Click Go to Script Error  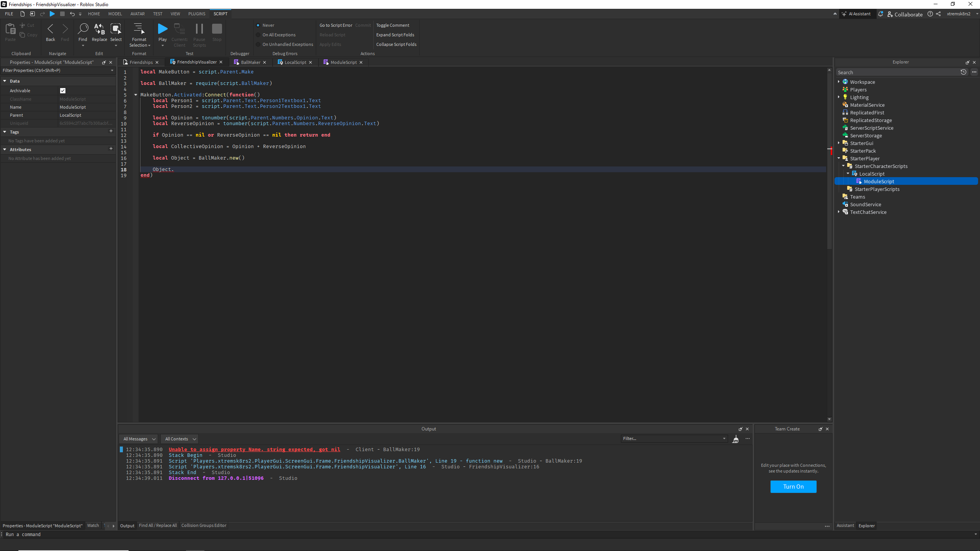tap(336, 25)
